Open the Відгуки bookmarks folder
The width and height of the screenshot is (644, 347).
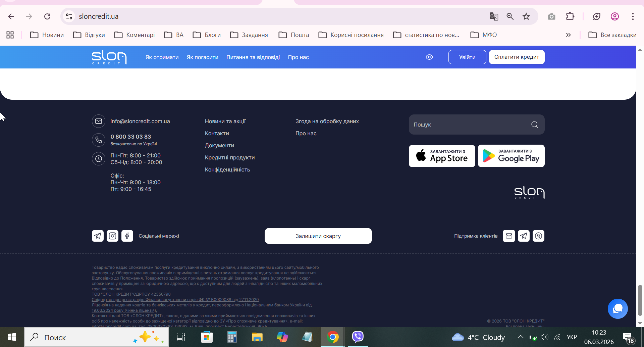pos(89,35)
